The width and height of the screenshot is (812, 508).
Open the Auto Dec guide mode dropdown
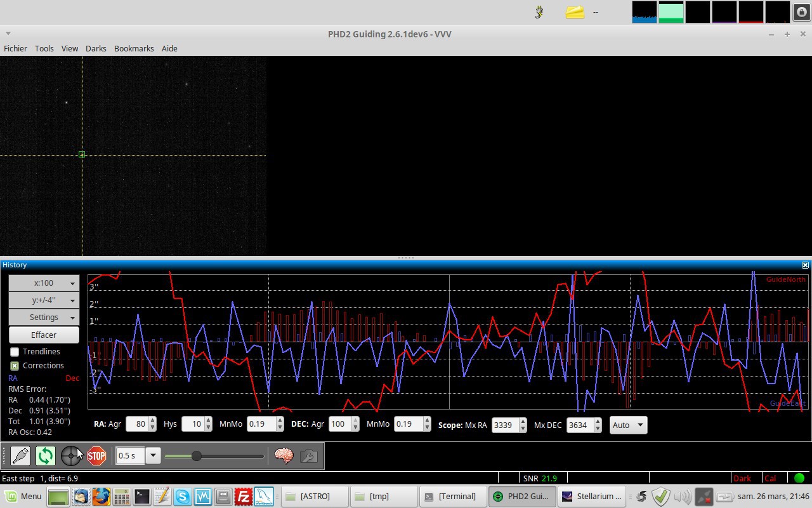[628, 425]
